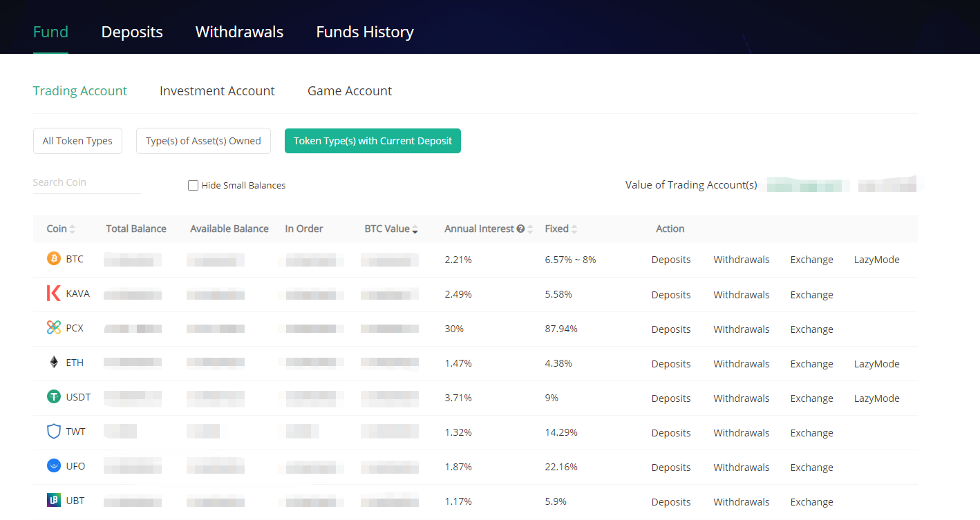Select Type(s) of Asset(s) Owned filter

click(203, 141)
